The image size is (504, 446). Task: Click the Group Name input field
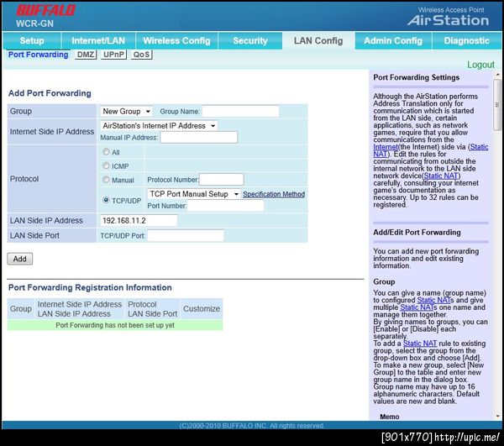tap(240, 111)
